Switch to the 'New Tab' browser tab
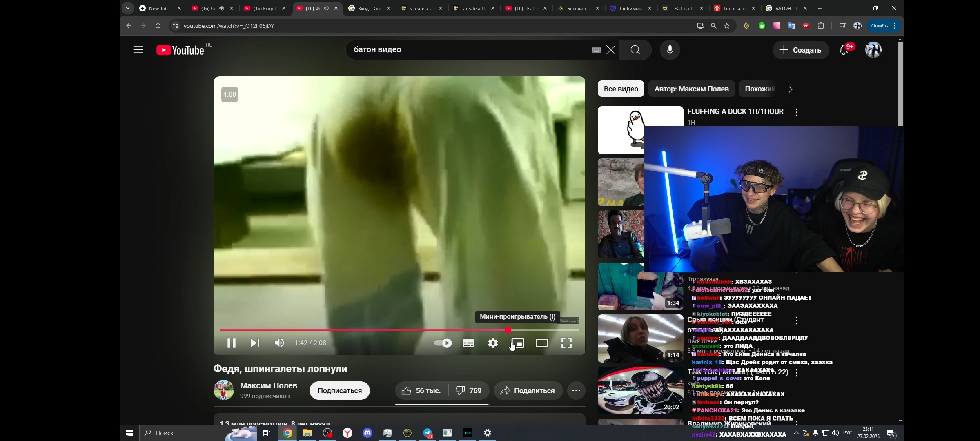The image size is (980, 441). click(158, 8)
